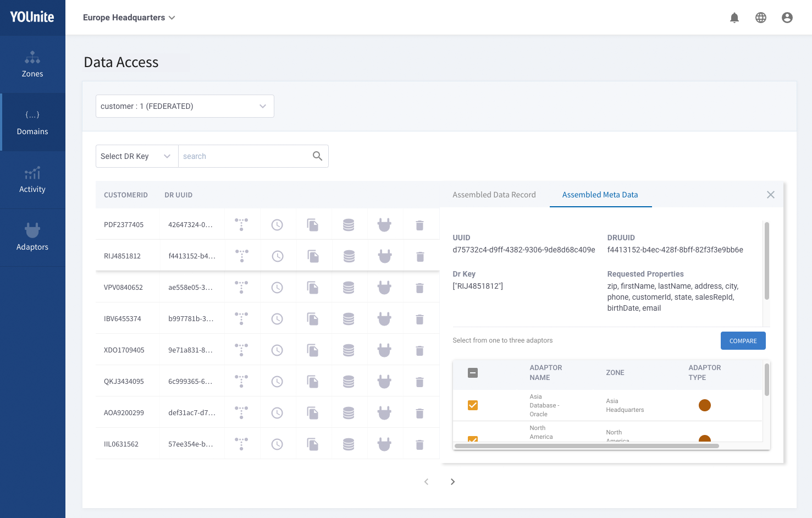812x518 pixels.
Task: Delete the PDF2377405 record
Action: coord(420,225)
